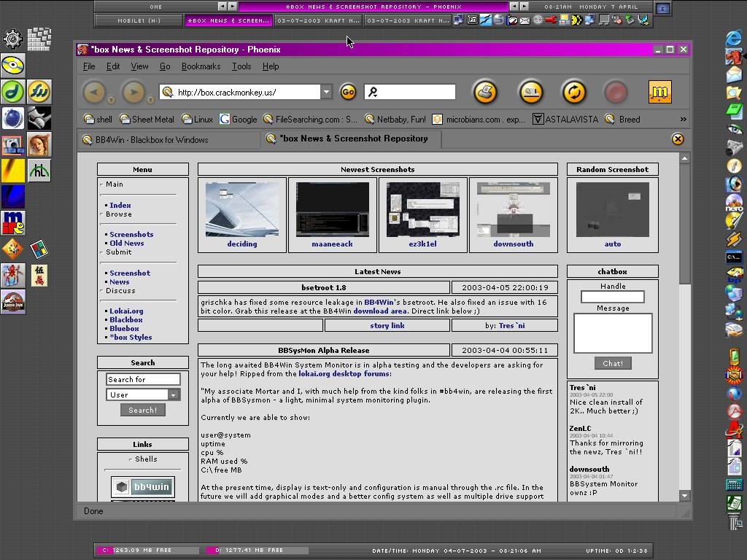Open the URL history dropdown arrow
The image size is (747, 560).
coord(326,92)
